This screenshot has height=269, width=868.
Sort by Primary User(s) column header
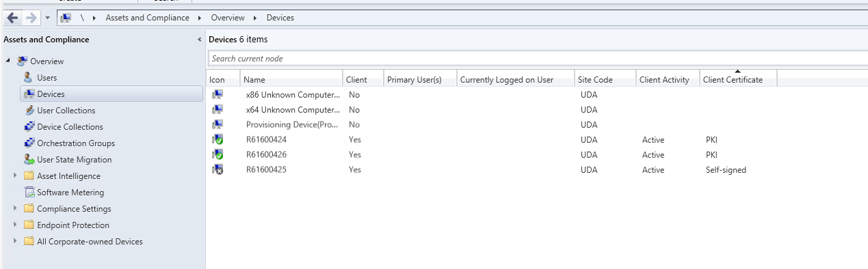[420, 80]
